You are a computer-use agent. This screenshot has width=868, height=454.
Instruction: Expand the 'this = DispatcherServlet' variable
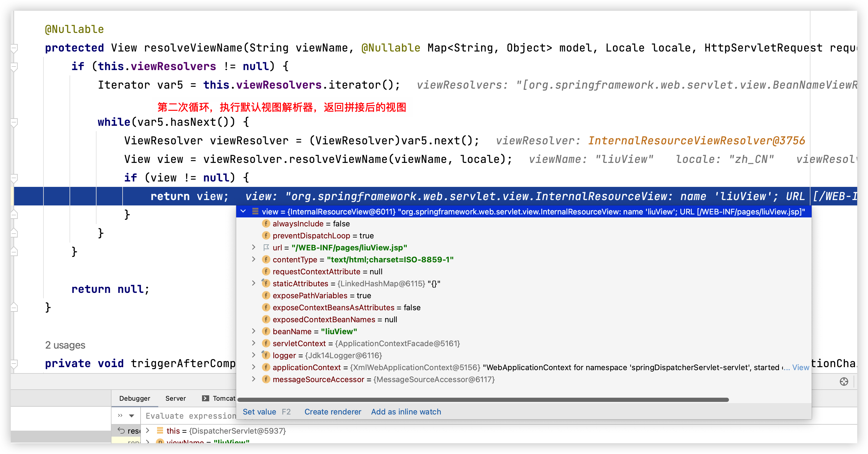click(x=147, y=430)
